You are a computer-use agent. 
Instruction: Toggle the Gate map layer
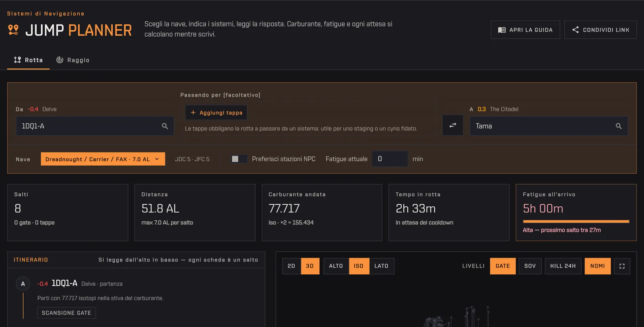tap(503, 266)
